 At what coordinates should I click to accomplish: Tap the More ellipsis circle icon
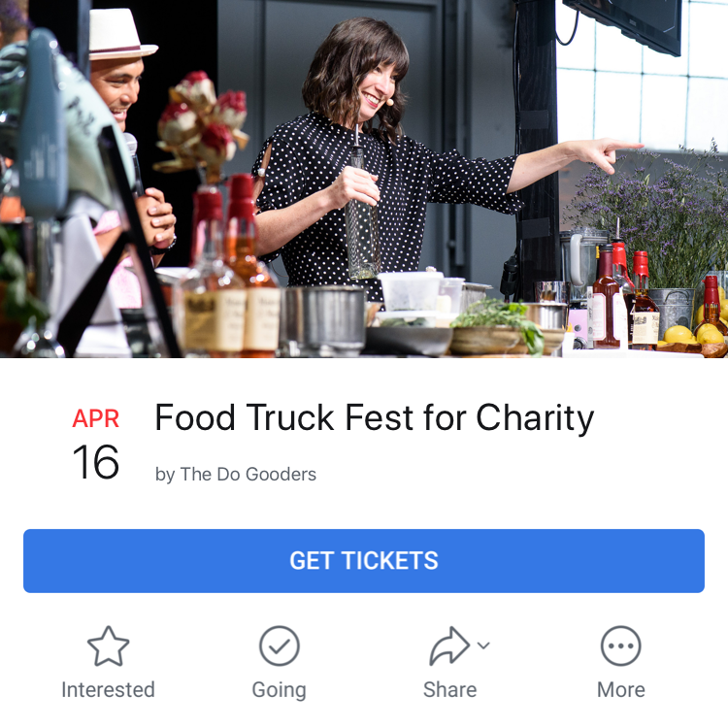pyautogui.click(x=621, y=645)
